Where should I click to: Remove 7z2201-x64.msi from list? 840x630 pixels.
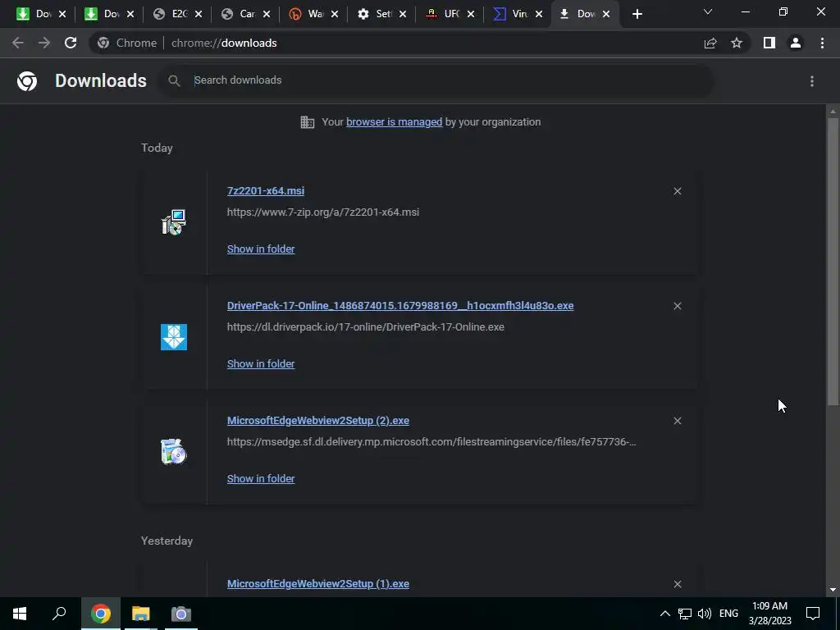pyautogui.click(x=678, y=191)
